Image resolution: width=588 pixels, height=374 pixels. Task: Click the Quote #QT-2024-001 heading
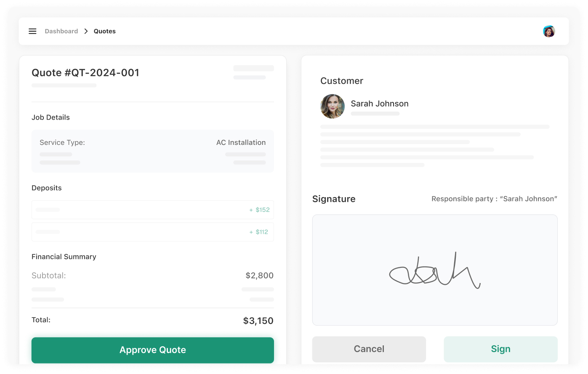(x=85, y=73)
